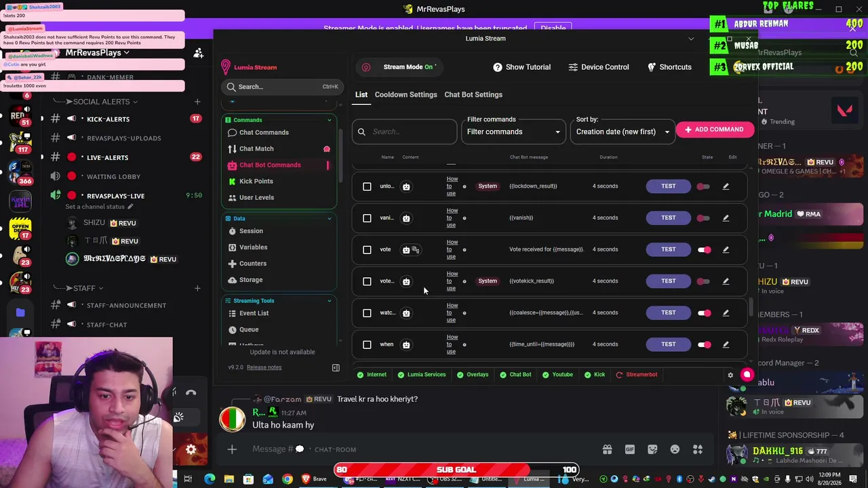Open the pink chat bubble in Lumia status bar
Screen dimensions: 868x488
(747, 374)
